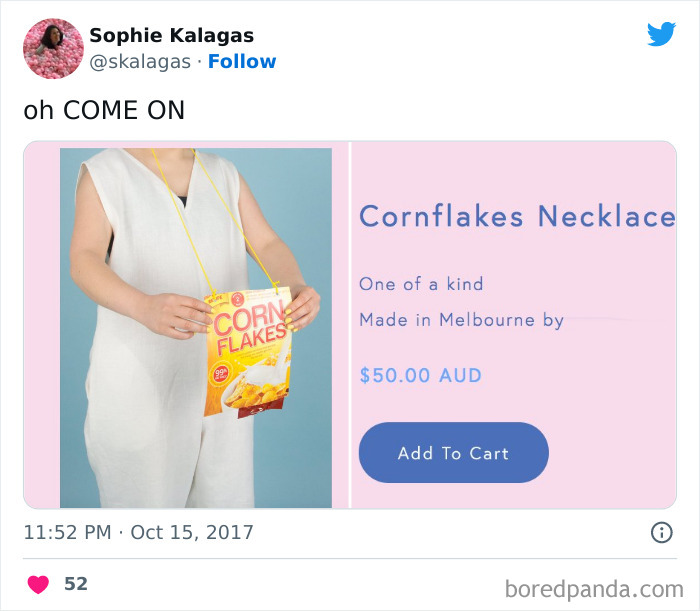Click the @skalagas handle

click(140, 62)
